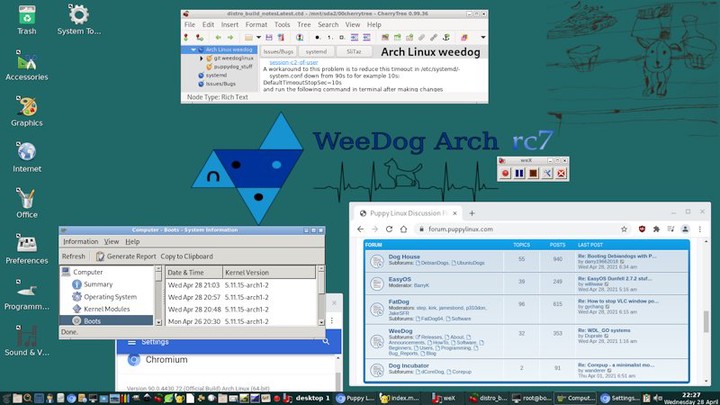Open the System Tools desktop icon
Screen dimensions: 720x405
point(79,20)
